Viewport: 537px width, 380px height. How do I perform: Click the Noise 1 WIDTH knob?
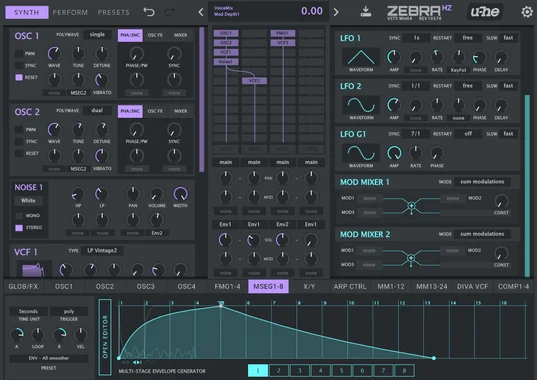point(180,194)
